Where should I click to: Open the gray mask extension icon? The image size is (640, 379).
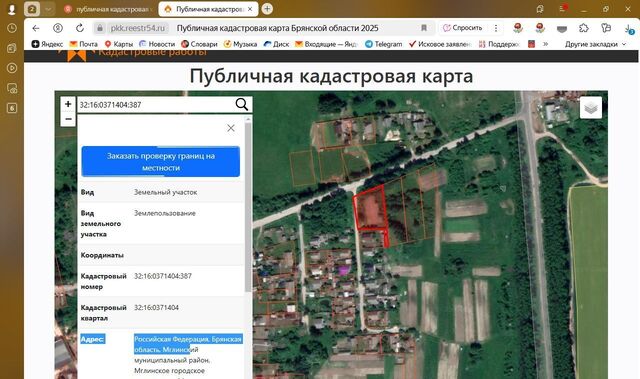[x=562, y=29]
